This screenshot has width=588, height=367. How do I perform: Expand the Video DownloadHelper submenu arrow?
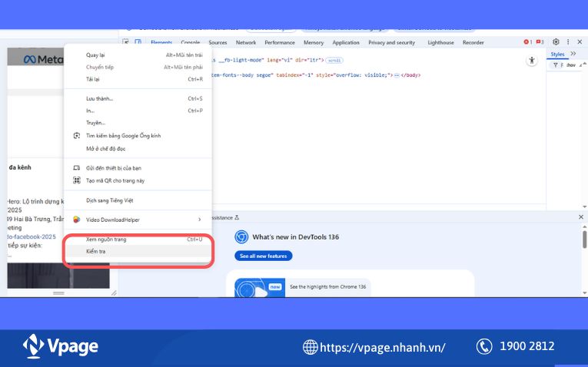[200, 220]
